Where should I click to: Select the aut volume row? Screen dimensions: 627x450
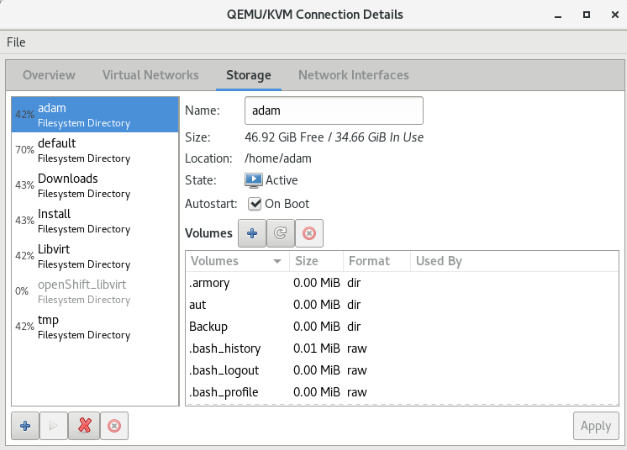coord(402,305)
